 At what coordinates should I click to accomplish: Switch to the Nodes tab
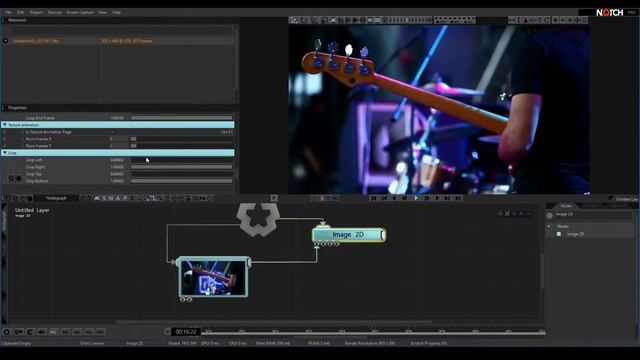pyautogui.click(x=566, y=206)
